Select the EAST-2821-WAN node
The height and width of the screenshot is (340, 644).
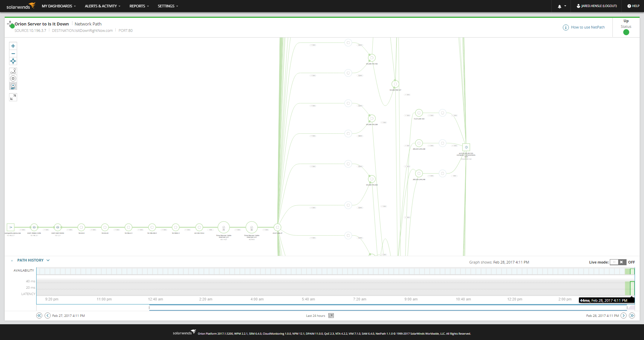[58, 227]
